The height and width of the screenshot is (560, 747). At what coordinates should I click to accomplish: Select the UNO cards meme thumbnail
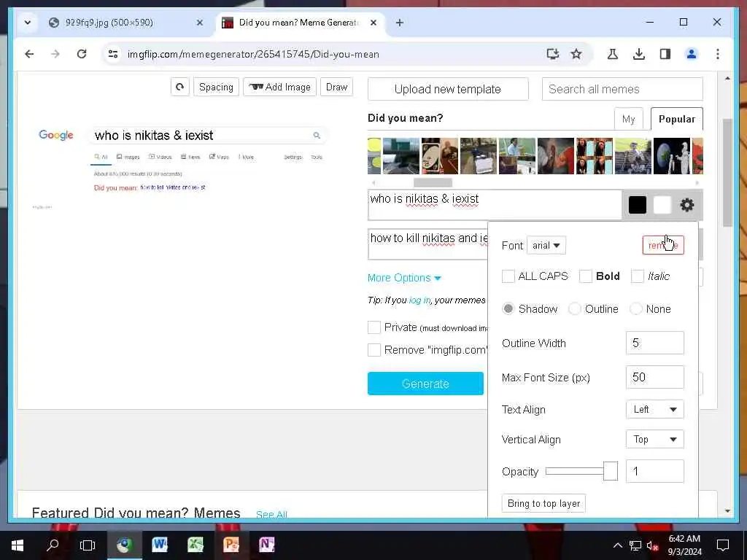pos(440,156)
